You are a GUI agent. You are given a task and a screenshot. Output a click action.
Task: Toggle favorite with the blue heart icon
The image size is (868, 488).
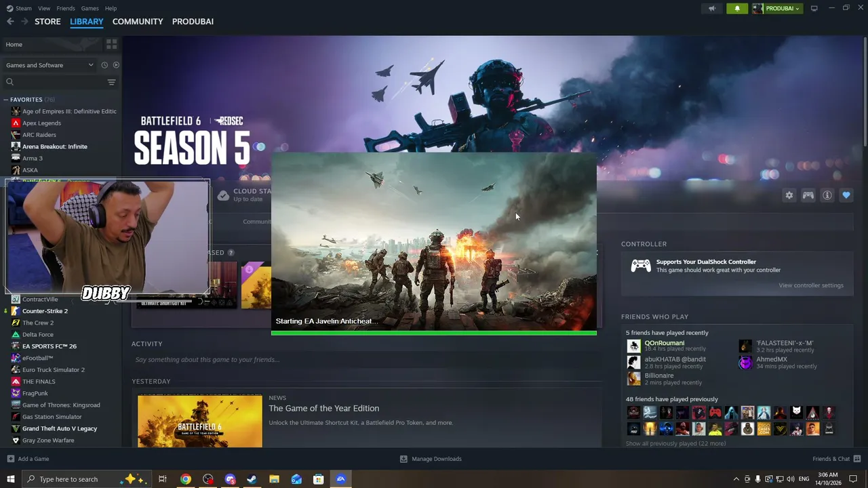846,195
